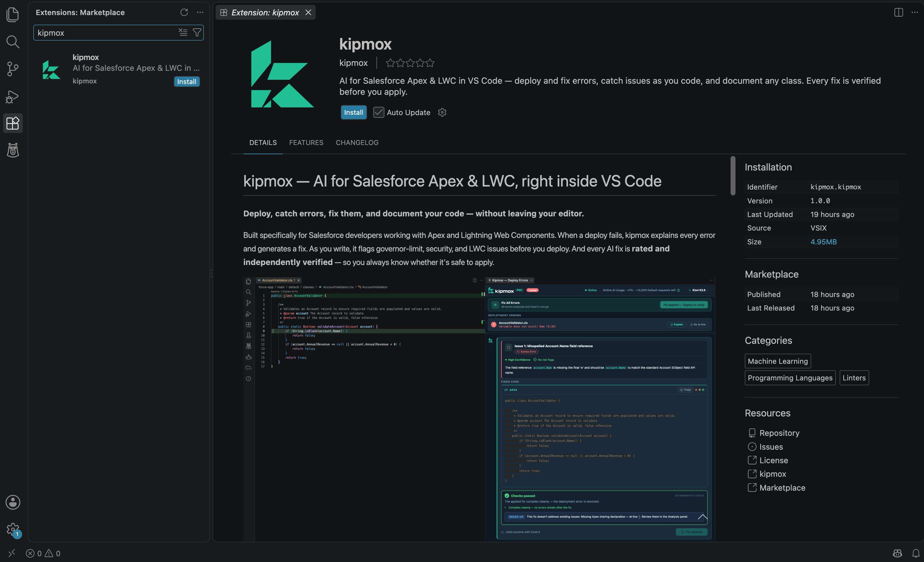Switch to the CHANGELOG tab
This screenshot has width=924, height=562.
(x=357, y=143)
